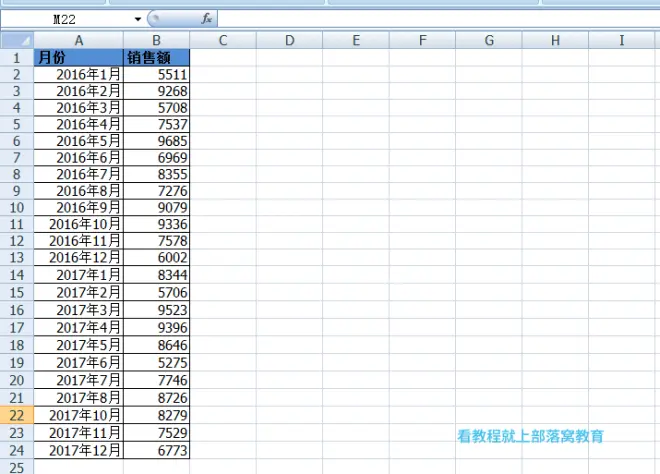Screen dimensions: 660x474
Task: Select cell with 2016年7月
Action: [79, 174]
